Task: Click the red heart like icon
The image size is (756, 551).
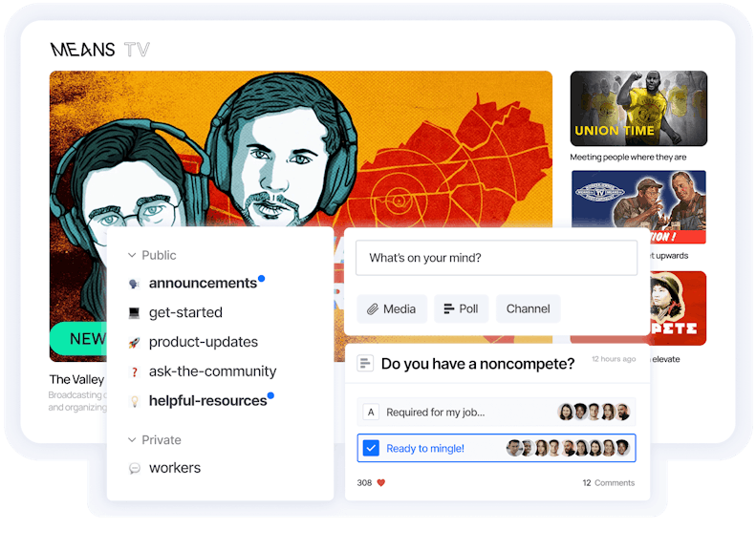Action: point(381,482)
